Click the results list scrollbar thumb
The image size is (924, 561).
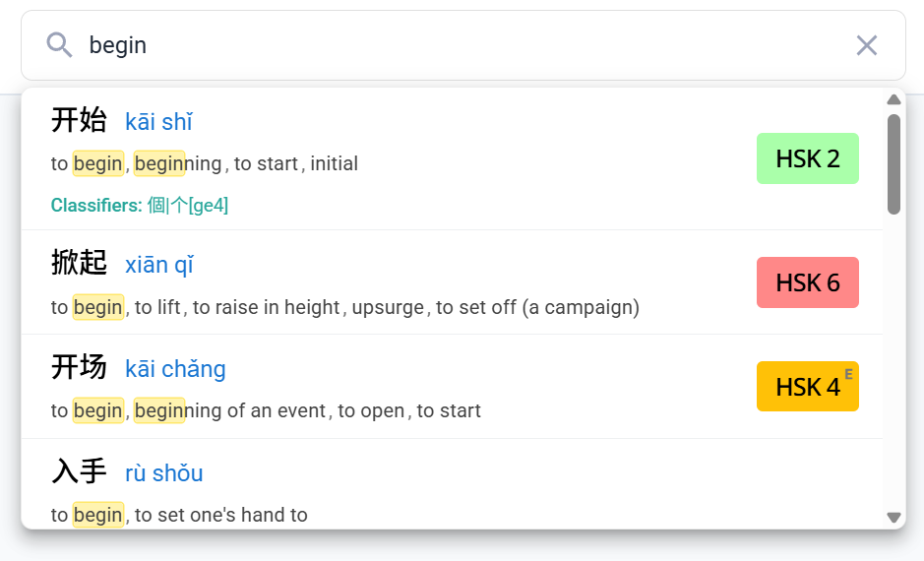893,164
